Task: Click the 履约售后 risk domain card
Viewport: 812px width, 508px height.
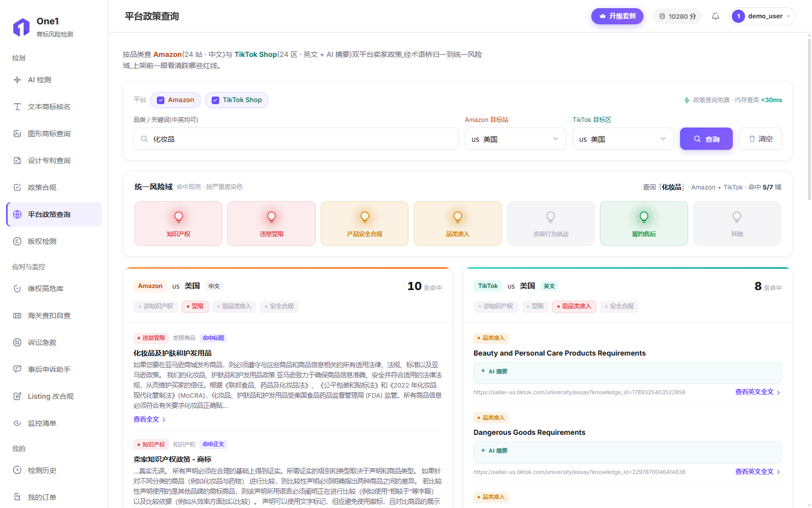Action: pos(644,224)
